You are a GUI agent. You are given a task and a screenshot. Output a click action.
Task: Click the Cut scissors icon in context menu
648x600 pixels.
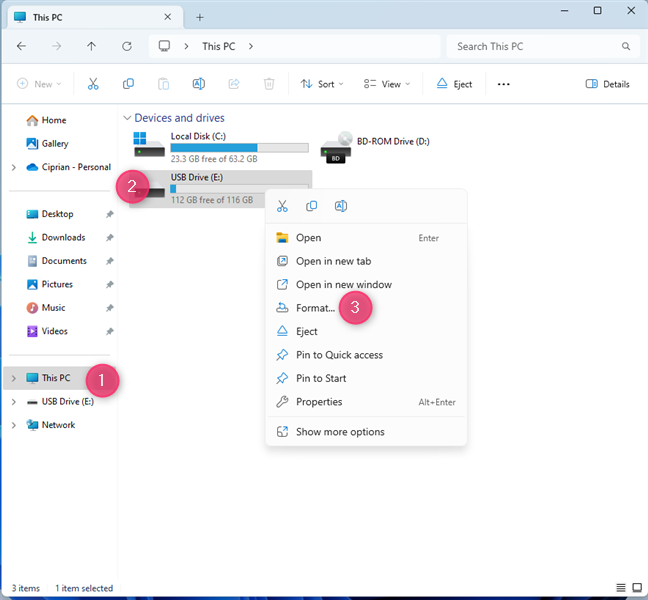coord(282,206)
